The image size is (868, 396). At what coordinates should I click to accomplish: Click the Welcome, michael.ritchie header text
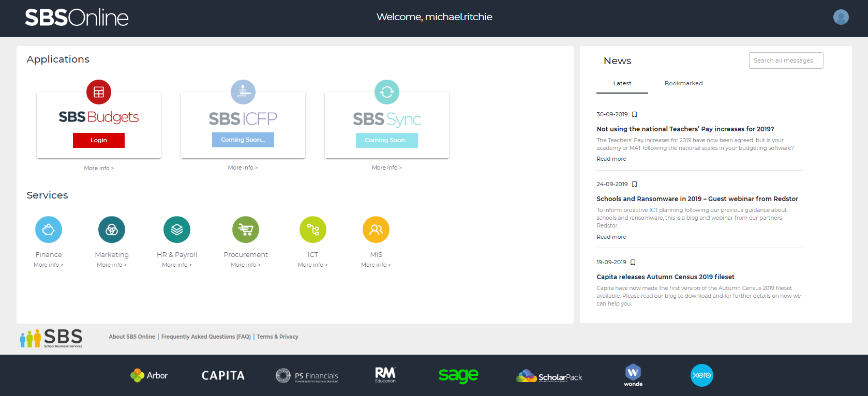pos(435,17)
